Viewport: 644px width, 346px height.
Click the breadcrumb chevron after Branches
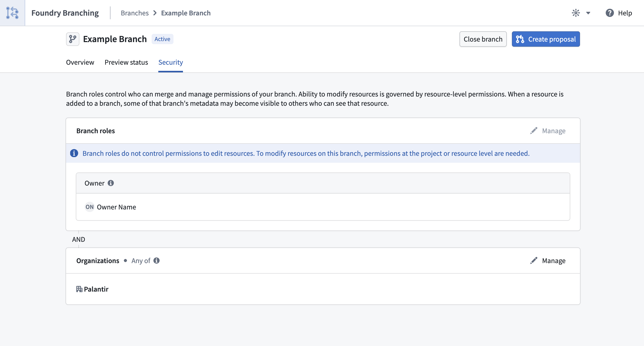click(155, 13)
